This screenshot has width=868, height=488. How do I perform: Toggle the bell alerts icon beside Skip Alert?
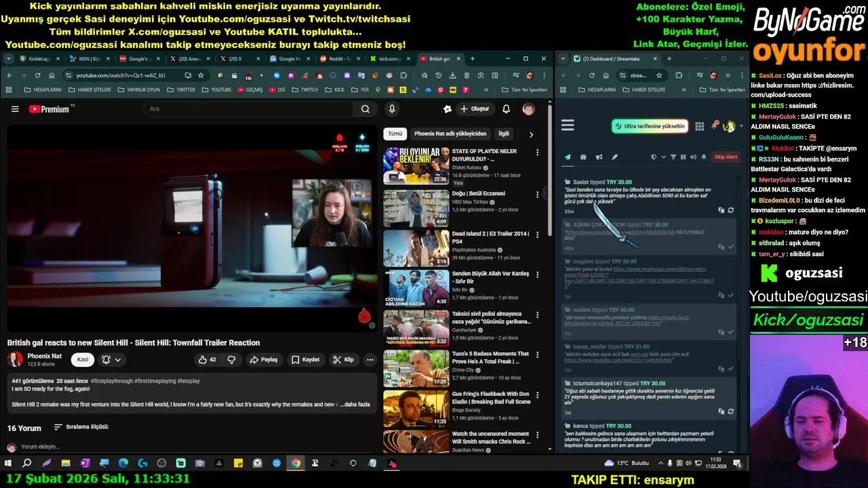pos(703,157)
